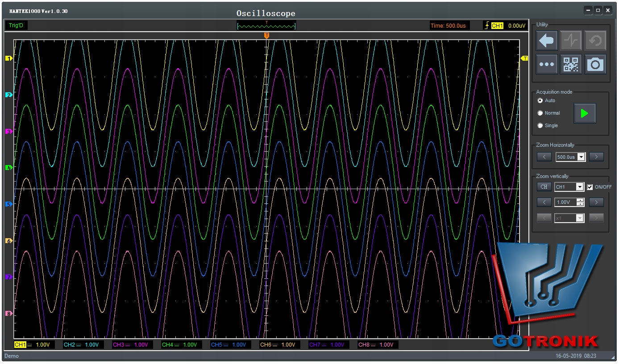Click the orange trigger position T marker
Screen dimensions: 619x364
click(x=266, y=35)
